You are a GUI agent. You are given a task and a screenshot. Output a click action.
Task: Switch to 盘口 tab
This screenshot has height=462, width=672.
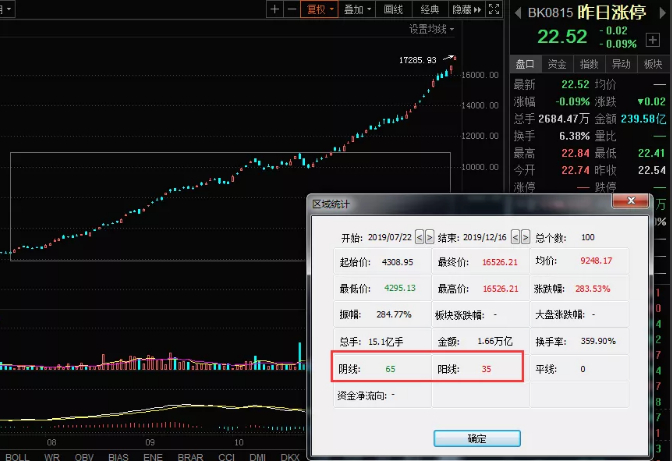(x=525, y=64)
